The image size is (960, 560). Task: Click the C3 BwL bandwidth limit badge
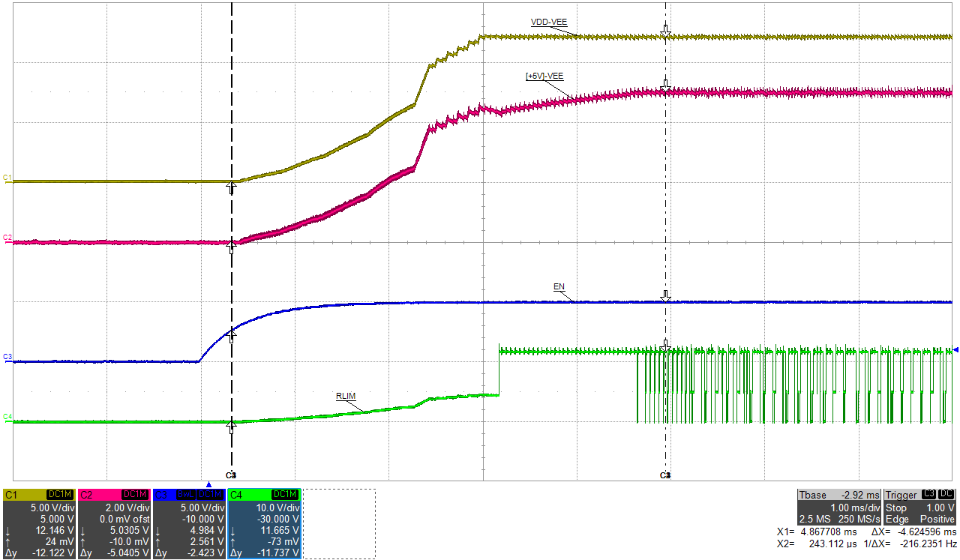point(186,495)
